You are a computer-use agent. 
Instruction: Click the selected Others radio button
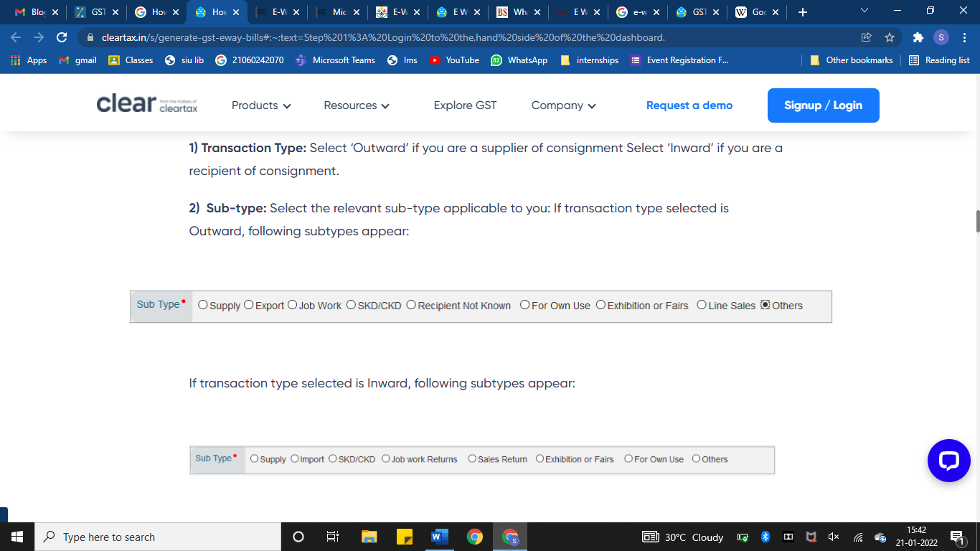[x=765, y=305]
